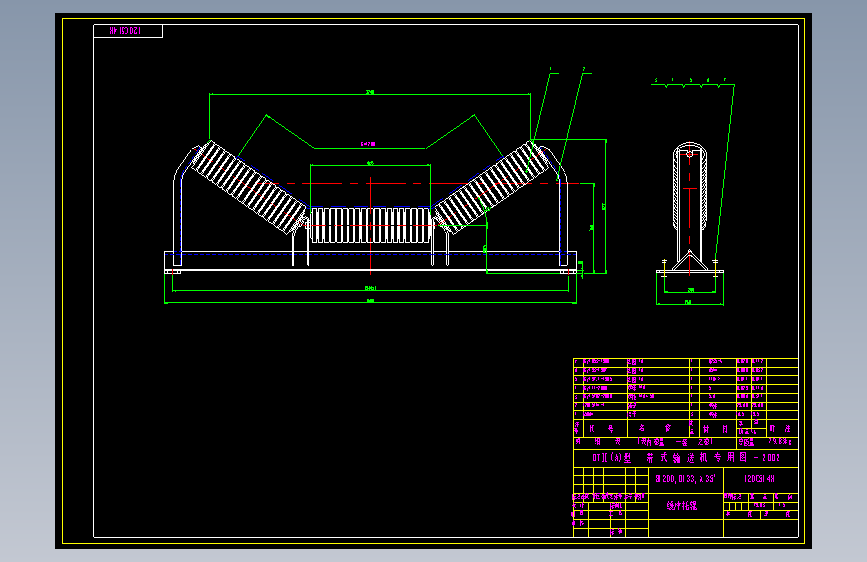Viewport: 867px width, 562px height.
Task: Select the drawing-number cell 120C514H in the title block
Action: 760,479
